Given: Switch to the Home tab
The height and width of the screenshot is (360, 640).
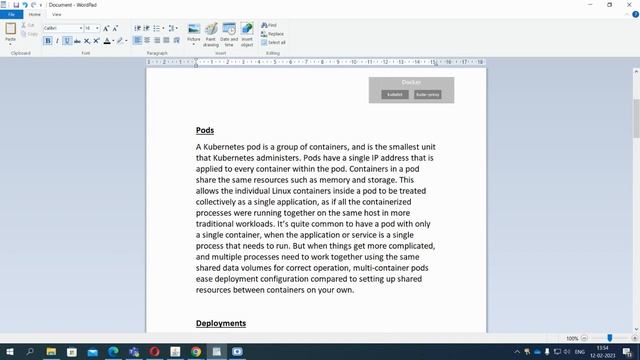Looking at the screenshot, I should point(35,14).
